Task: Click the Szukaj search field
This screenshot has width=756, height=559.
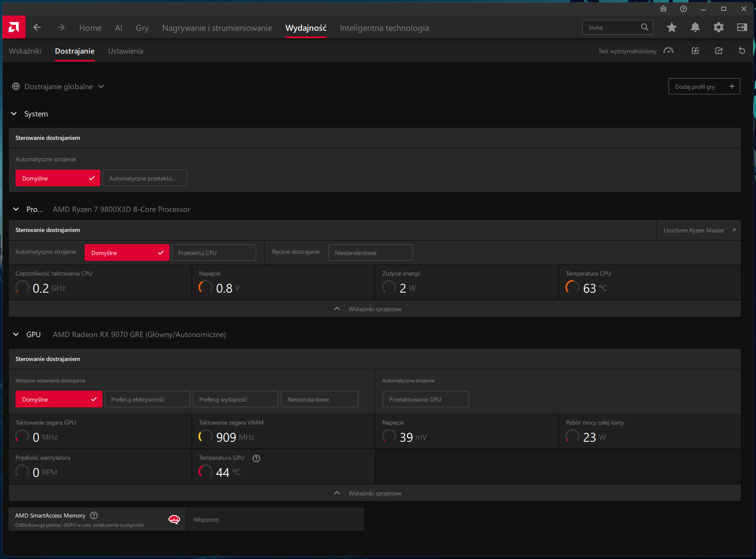Action: [617, 28]
